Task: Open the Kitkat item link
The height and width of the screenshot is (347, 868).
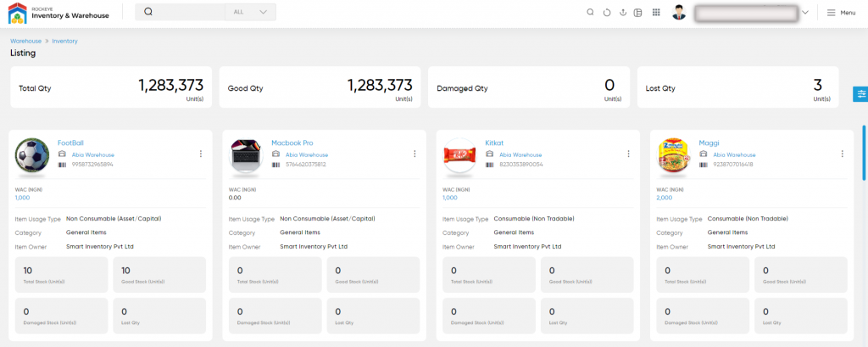Action: pyautogui.click(x=494, y=143)
